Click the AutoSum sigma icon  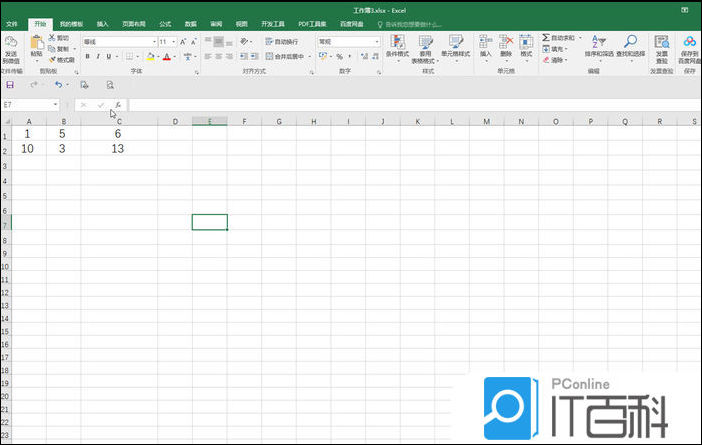[x=546, y=38]
